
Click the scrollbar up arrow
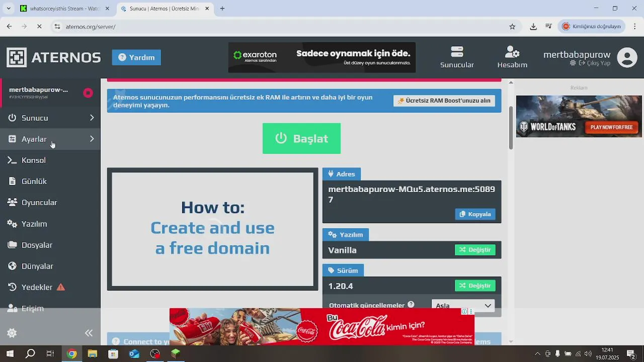(511, 82)
